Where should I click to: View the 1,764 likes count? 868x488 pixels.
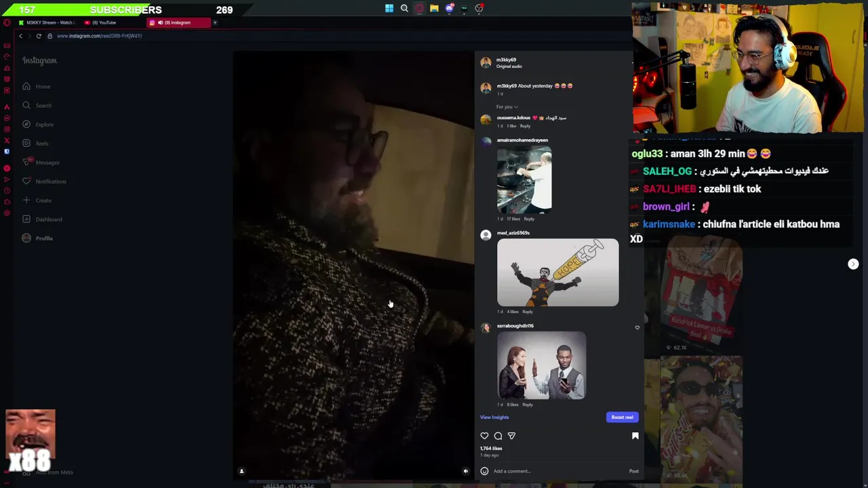[492, 449]
